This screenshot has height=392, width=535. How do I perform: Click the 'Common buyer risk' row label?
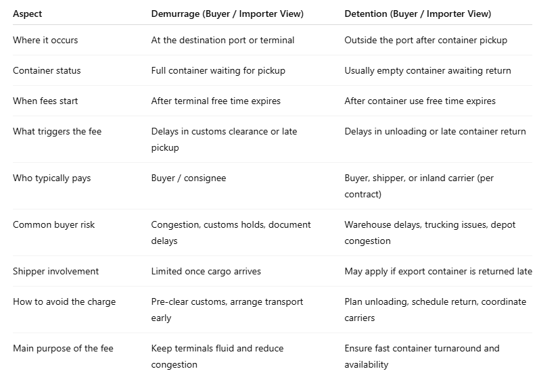pos(53,224)
